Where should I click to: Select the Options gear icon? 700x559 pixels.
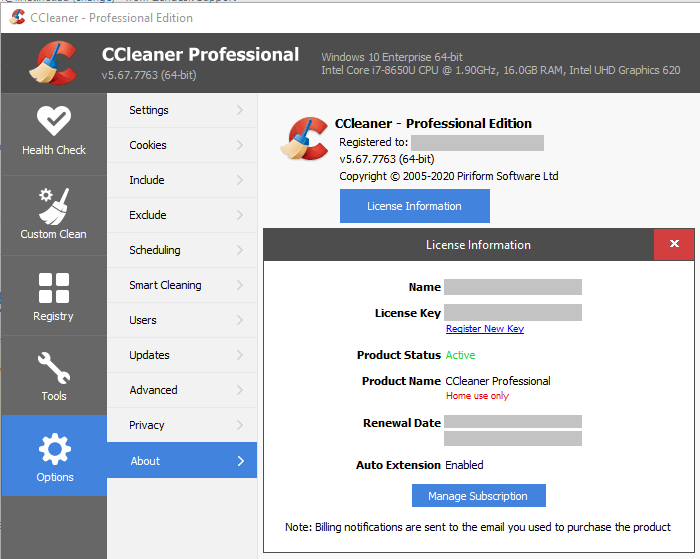[x=54, y=449]
